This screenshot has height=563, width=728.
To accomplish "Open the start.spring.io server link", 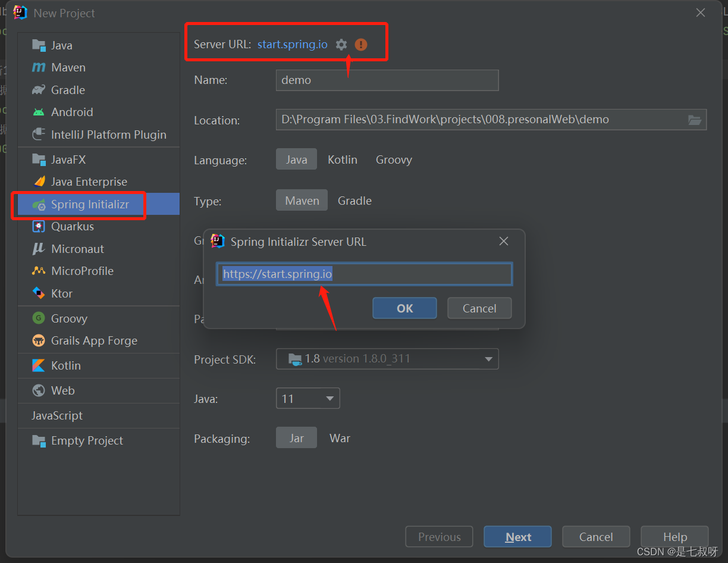I will click(293, 45).
